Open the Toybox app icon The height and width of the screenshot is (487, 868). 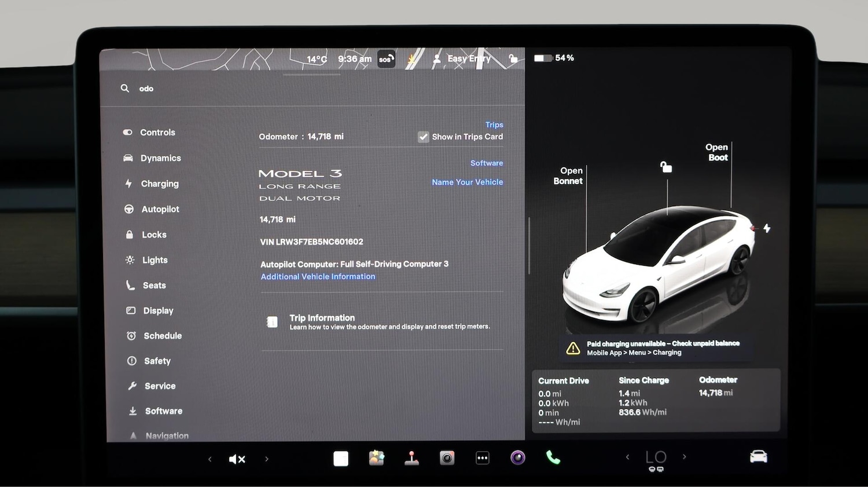coord(377,458)
